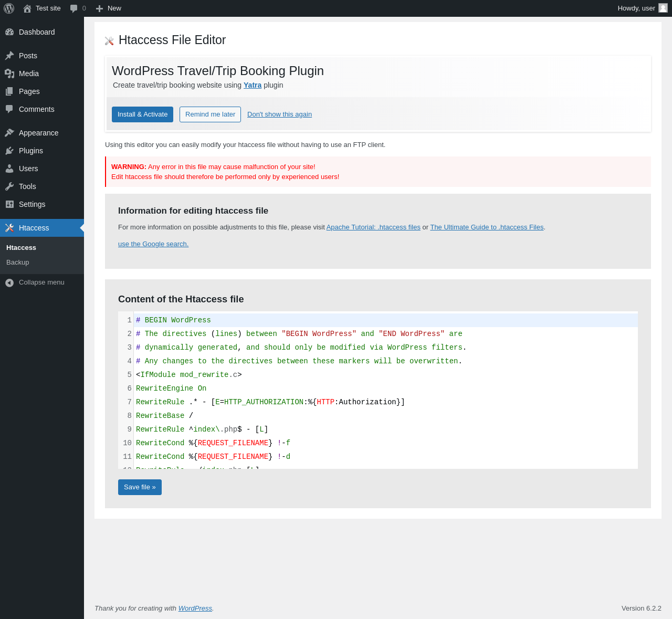Image resolution: width=672 pixels, height=619 pixels.
Task: Click the Information for editing htaccess file heading
Action: click(193, 211)
